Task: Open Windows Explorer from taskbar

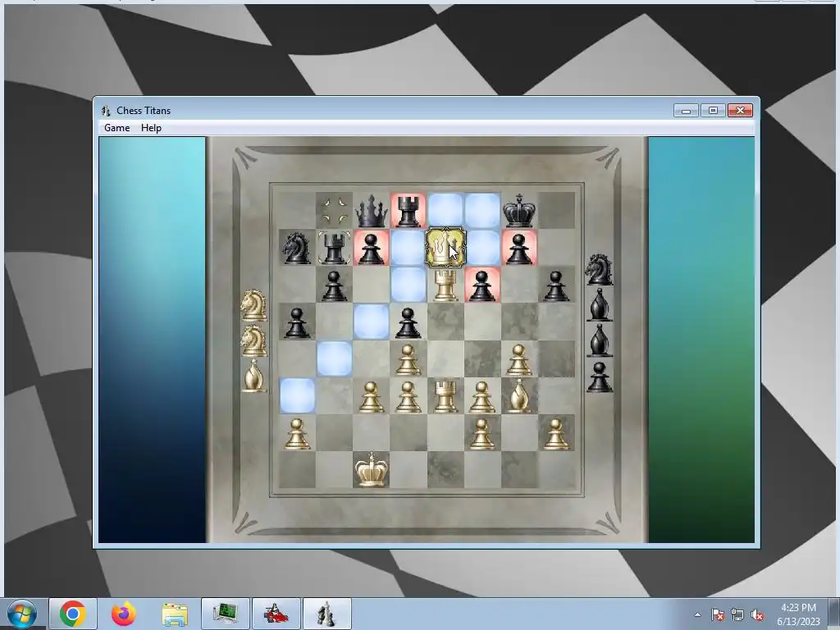Action: click(x=175, y=614)
